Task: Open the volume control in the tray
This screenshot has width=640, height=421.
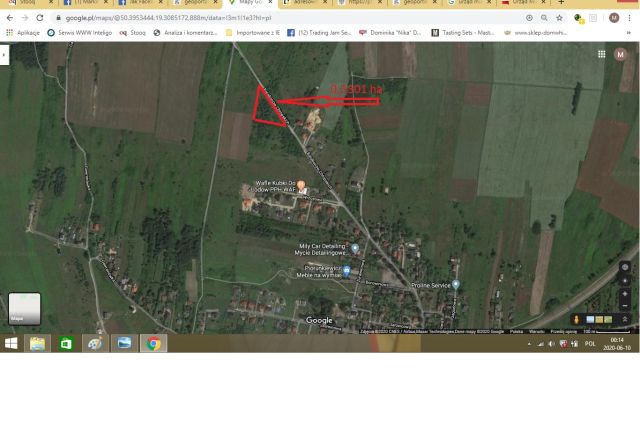Action: click(551, 344)
